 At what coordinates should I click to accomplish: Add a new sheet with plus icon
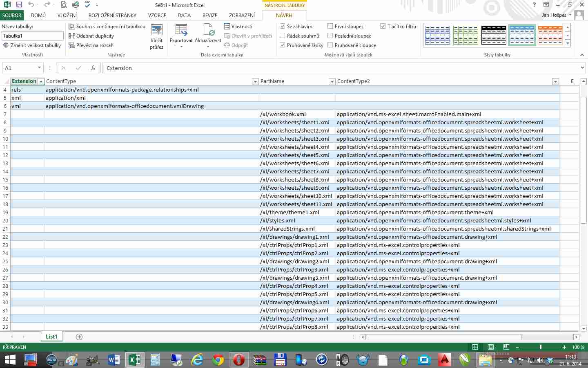tap(79, 337)
